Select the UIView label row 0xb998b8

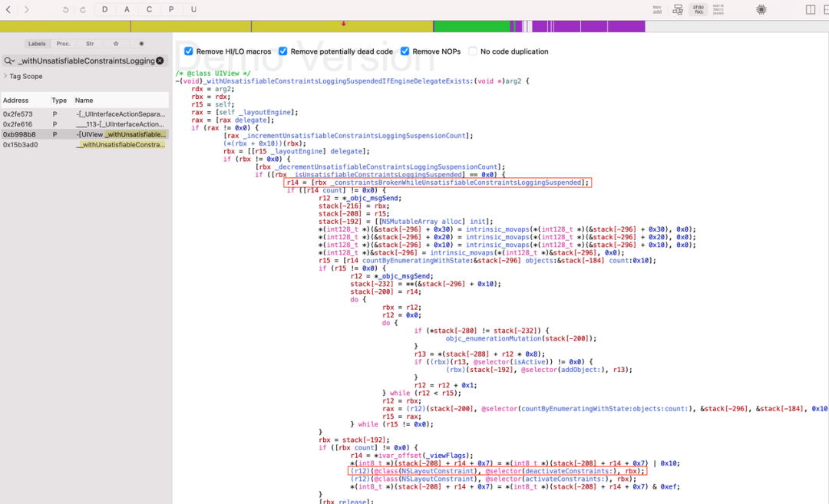click(x=84, y=134)
